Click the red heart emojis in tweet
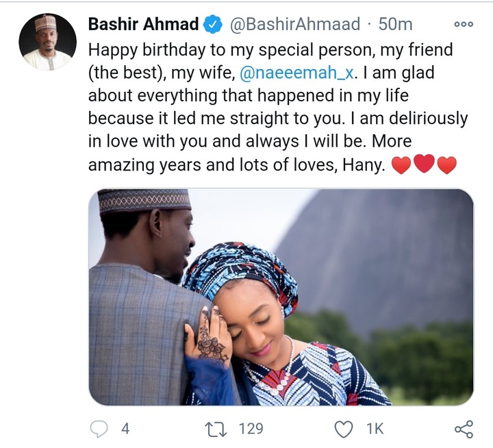The height and width of the screenshot is (448, 493). tap(423, 165)
